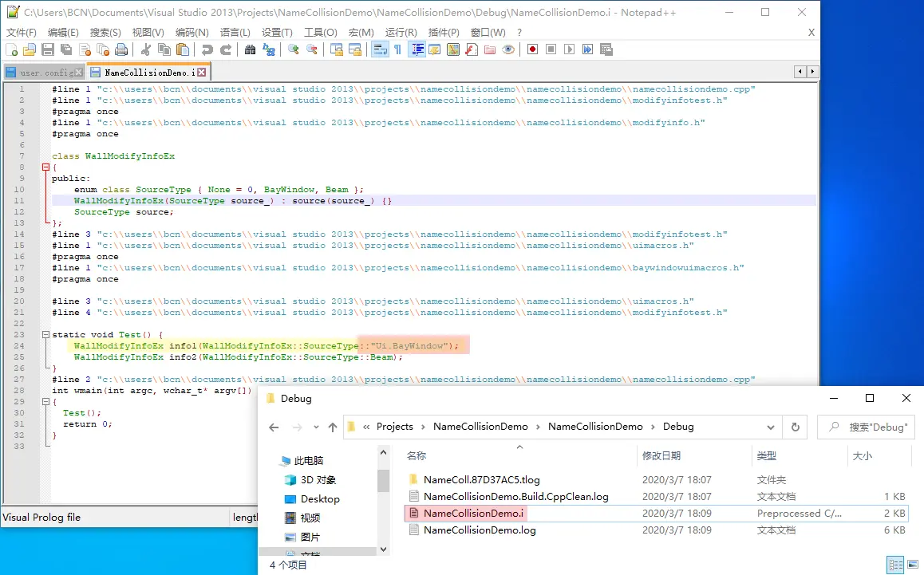This screenshot has width=924, height=575.
Task: Click the Cut scissors icon
Action: [146, 49]
